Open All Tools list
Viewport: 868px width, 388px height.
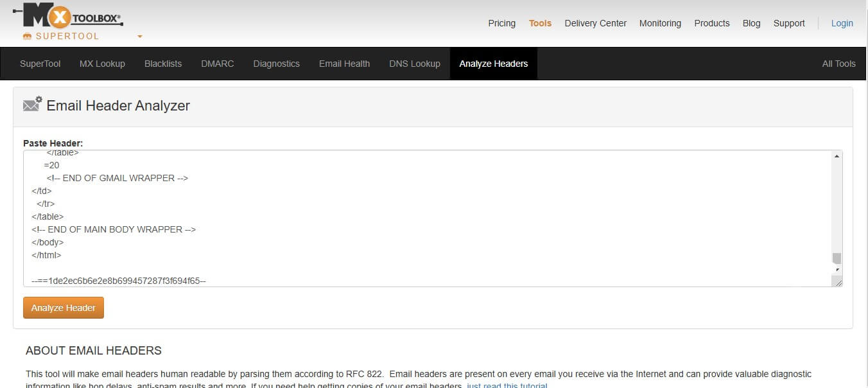[838, 64]
